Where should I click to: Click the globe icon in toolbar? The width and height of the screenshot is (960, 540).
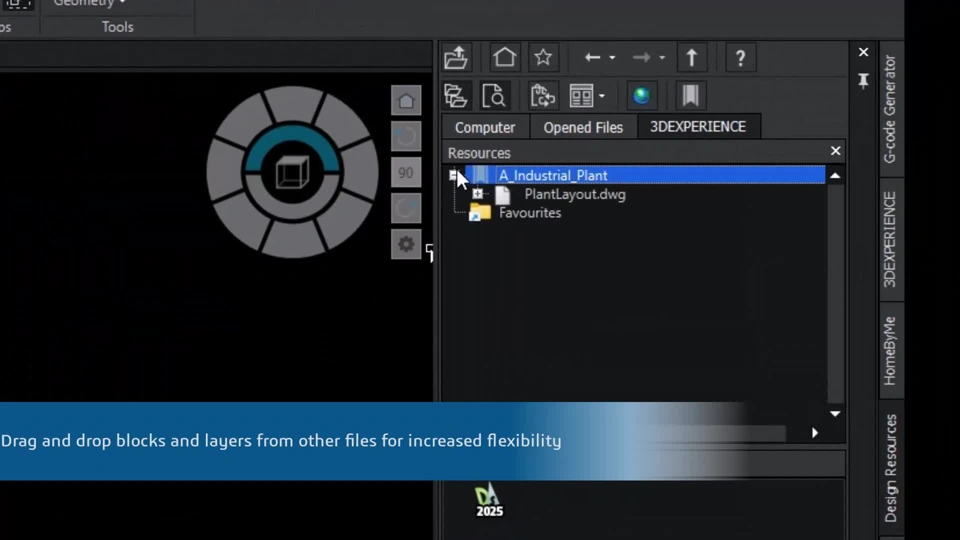pyautogui.click(x=641, y=96)
